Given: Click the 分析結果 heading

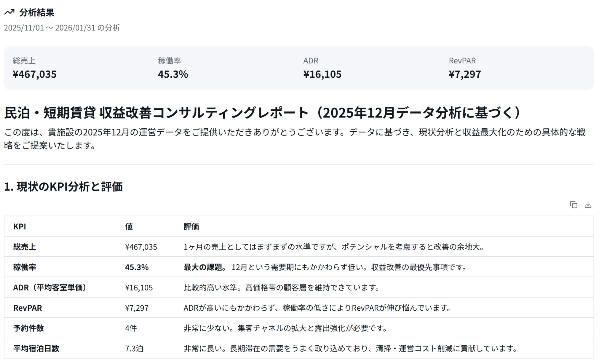Looking at the screenshot, I should click(37, 12).
